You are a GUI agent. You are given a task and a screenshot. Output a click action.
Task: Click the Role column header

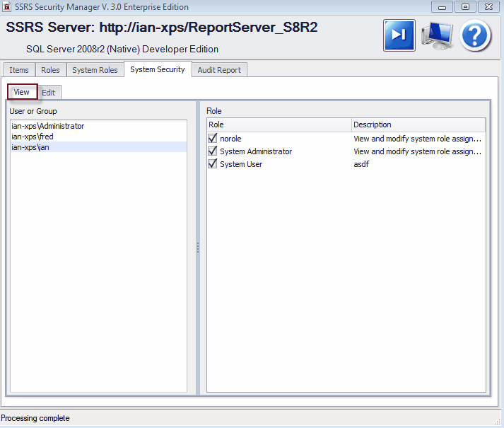pos(279,125)
